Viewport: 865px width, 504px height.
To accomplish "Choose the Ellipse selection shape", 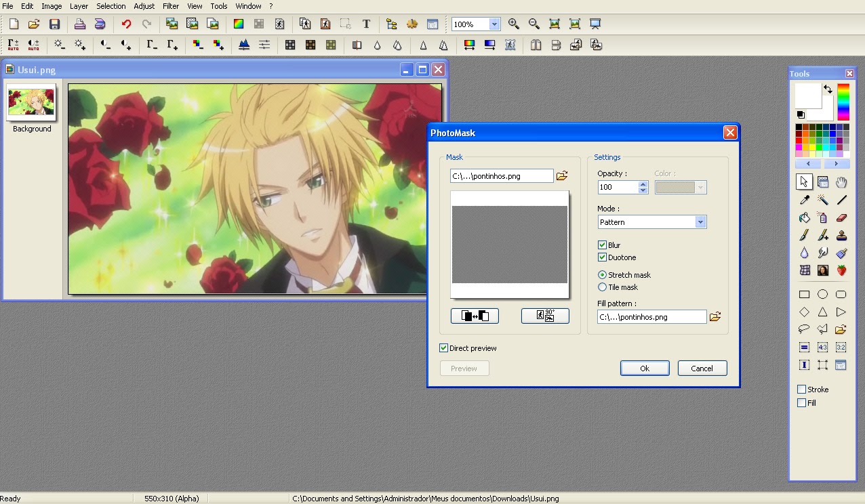I will tap(822, 294).
